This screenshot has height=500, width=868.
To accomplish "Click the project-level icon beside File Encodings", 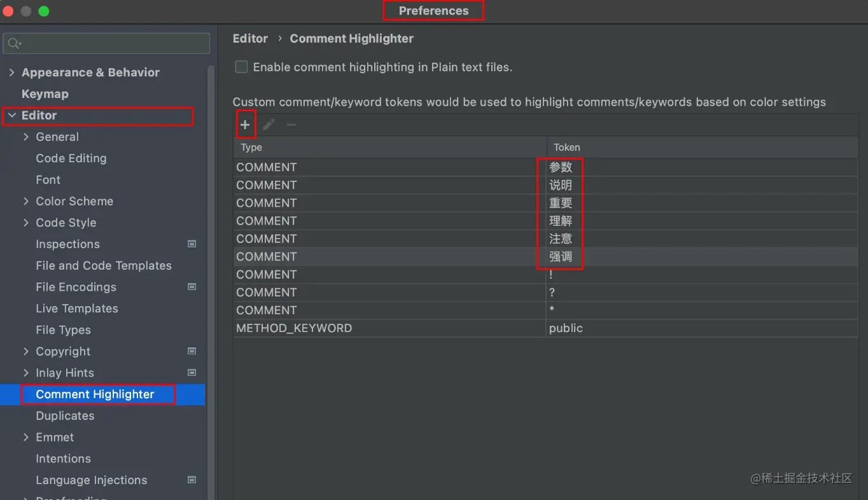I will [192, 287].
